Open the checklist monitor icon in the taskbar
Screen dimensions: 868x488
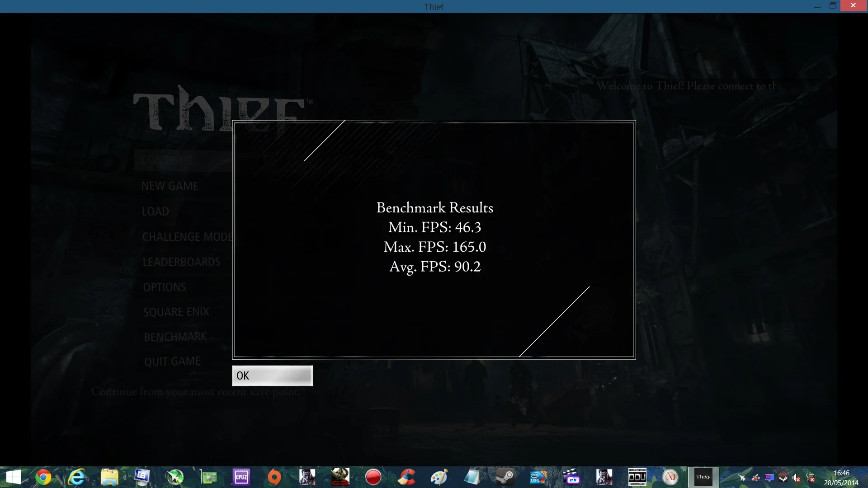[142, 477]
